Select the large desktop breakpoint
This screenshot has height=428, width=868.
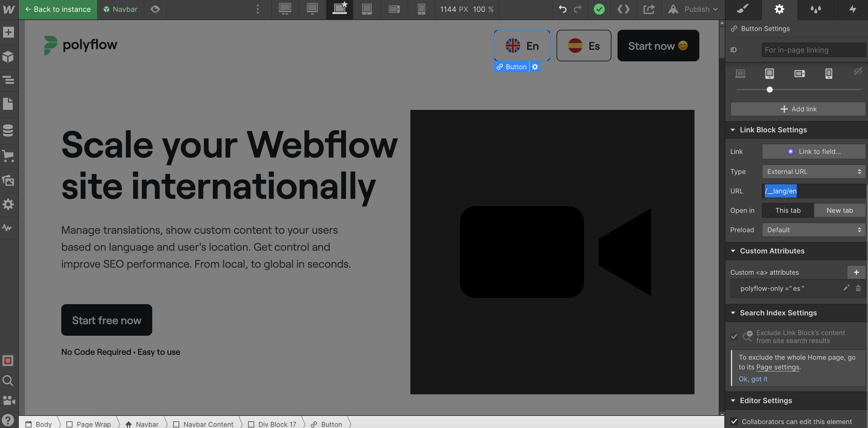point(312,9)
